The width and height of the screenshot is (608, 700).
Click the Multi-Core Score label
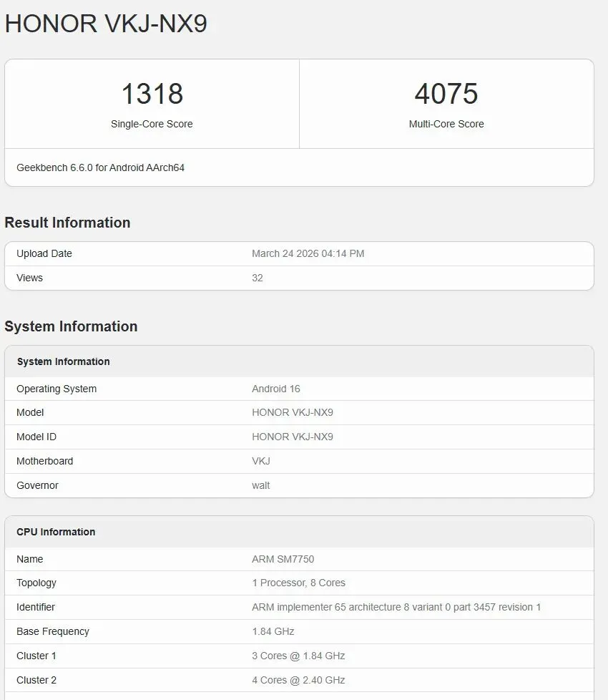446,124
